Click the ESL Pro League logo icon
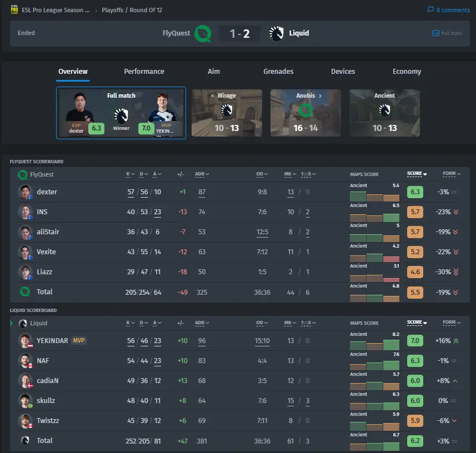Image resolution: width=476 pixels, height=453 pixels. point(14,9)
